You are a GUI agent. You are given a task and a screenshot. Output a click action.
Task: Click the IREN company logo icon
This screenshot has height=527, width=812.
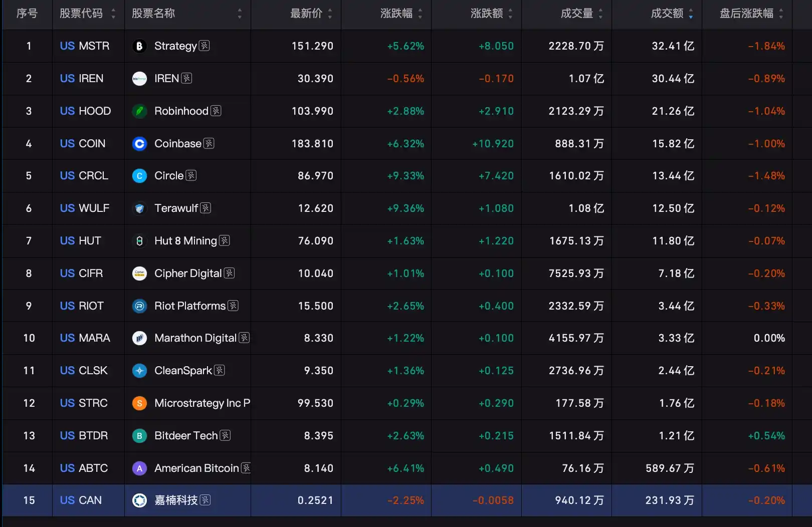tap(139, 79)
